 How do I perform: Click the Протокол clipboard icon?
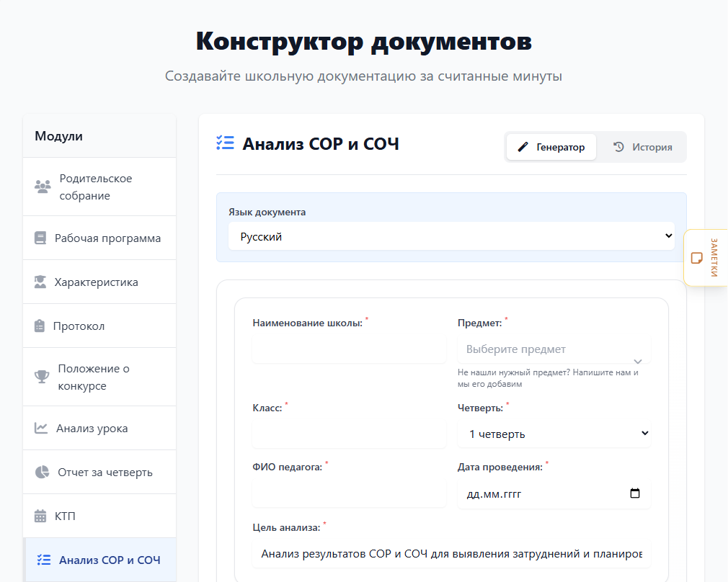[x=40, y=326]
